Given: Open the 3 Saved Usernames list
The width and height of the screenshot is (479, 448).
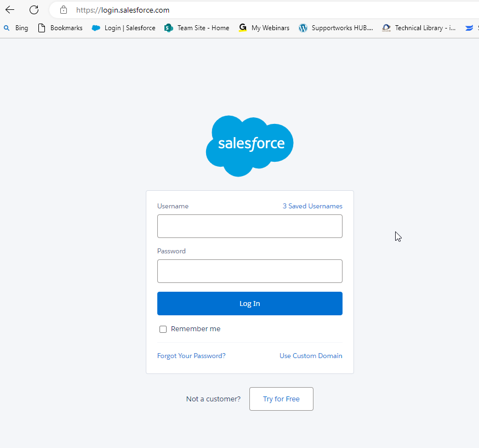Looking at the screenshot, I should (312, 206).
